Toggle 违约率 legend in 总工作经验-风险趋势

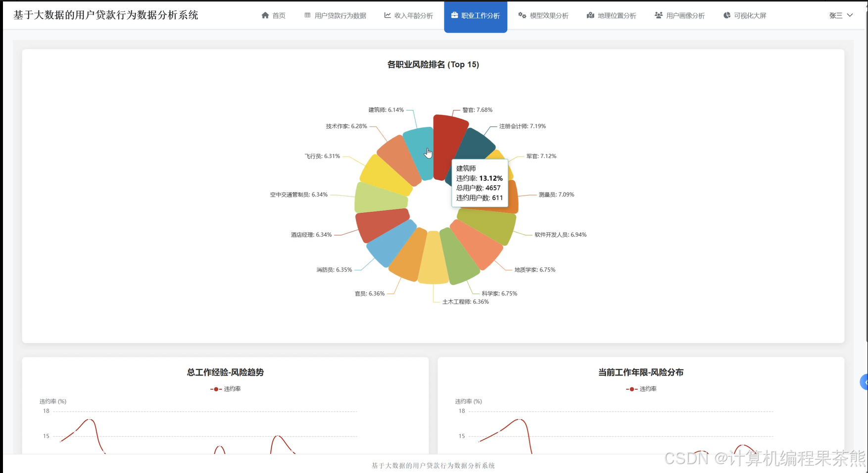tap(226, 389)
